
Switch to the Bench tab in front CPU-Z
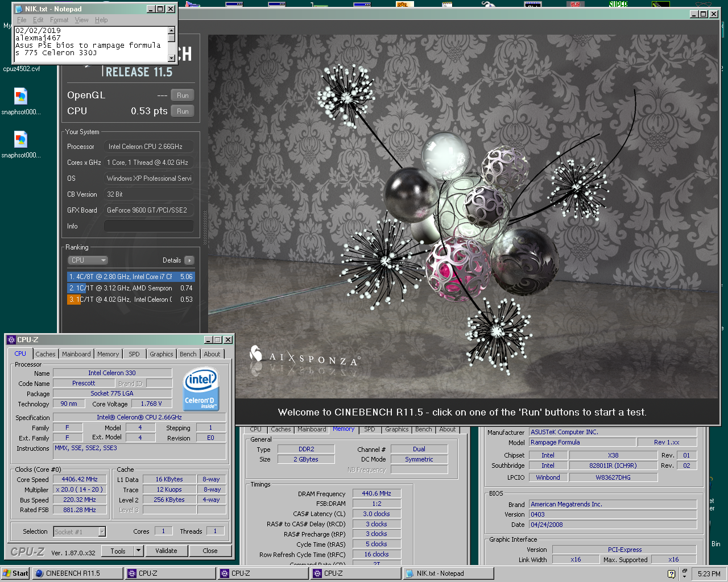point(188,354)
